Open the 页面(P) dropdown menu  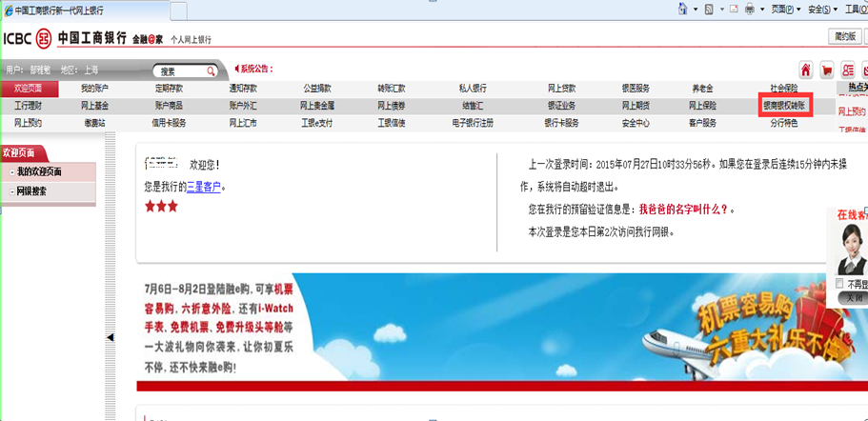pos(785,10)
